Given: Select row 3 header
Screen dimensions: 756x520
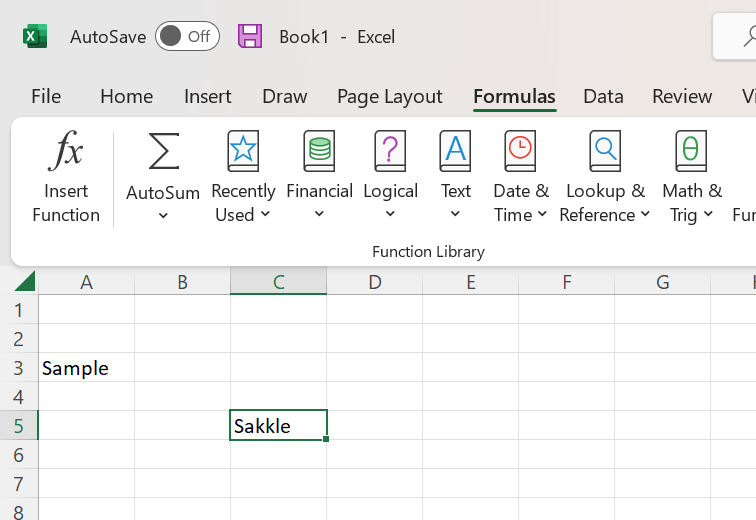Looking at the screenshot, I should click(19, 368).
